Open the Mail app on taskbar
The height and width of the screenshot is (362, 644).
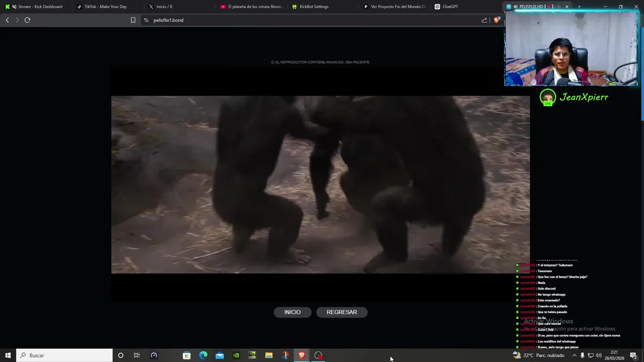point(220,355)
